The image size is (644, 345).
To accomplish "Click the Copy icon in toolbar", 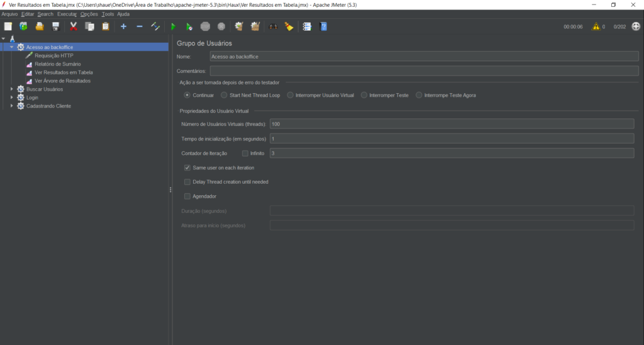I will [x=89, y=26].
